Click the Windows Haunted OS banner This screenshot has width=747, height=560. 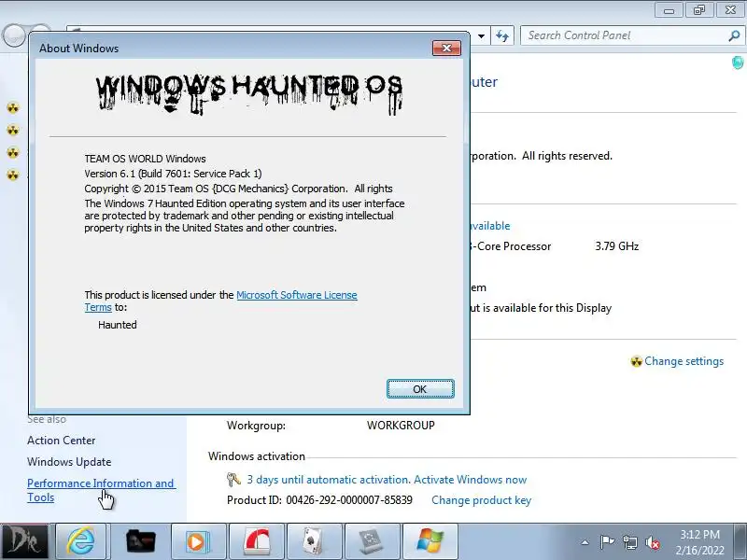tap(249, 94)
